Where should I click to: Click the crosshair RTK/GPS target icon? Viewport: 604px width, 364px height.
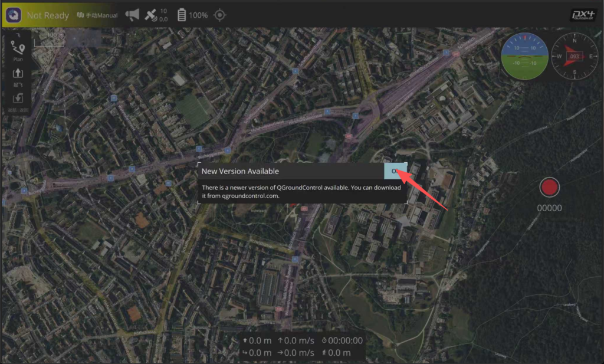pyautogui.click(x=219, y=15)
